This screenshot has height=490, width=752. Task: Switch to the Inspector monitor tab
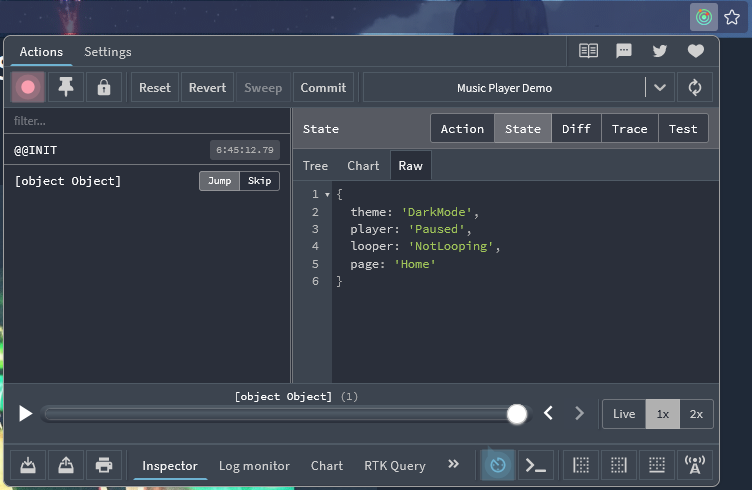[170, 466]
